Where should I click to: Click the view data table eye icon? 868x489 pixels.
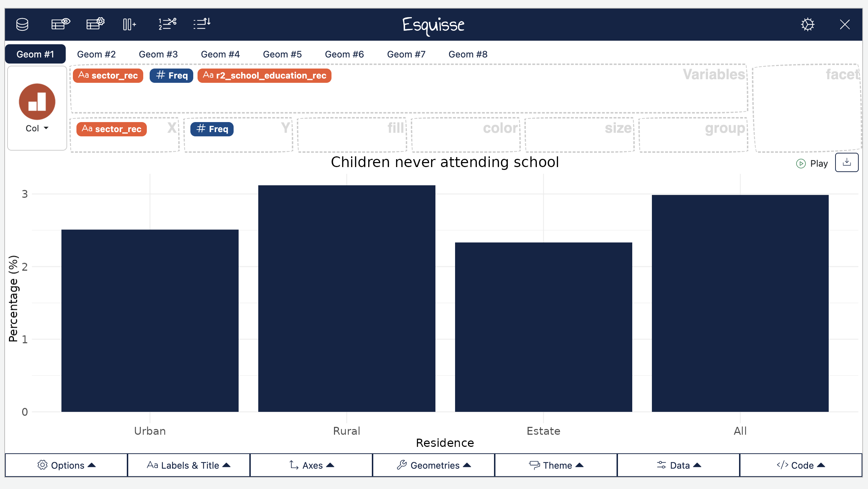(x=60, y=24)
